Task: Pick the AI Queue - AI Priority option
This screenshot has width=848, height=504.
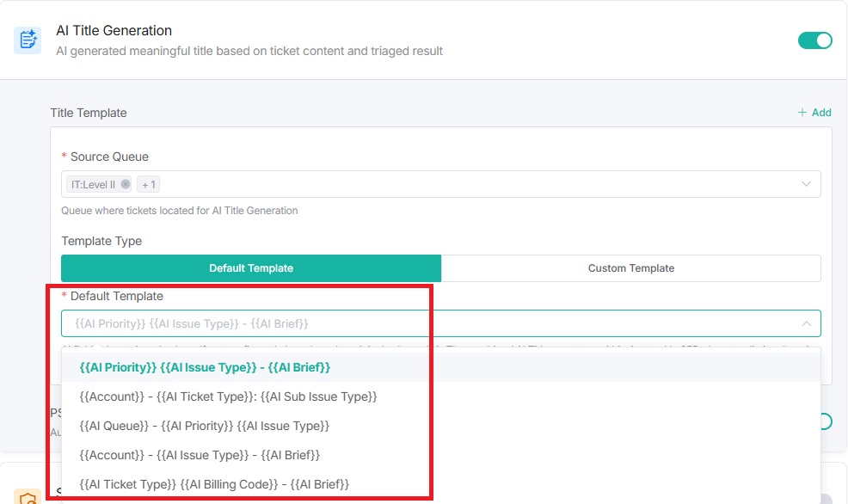Action: [204, 426]
